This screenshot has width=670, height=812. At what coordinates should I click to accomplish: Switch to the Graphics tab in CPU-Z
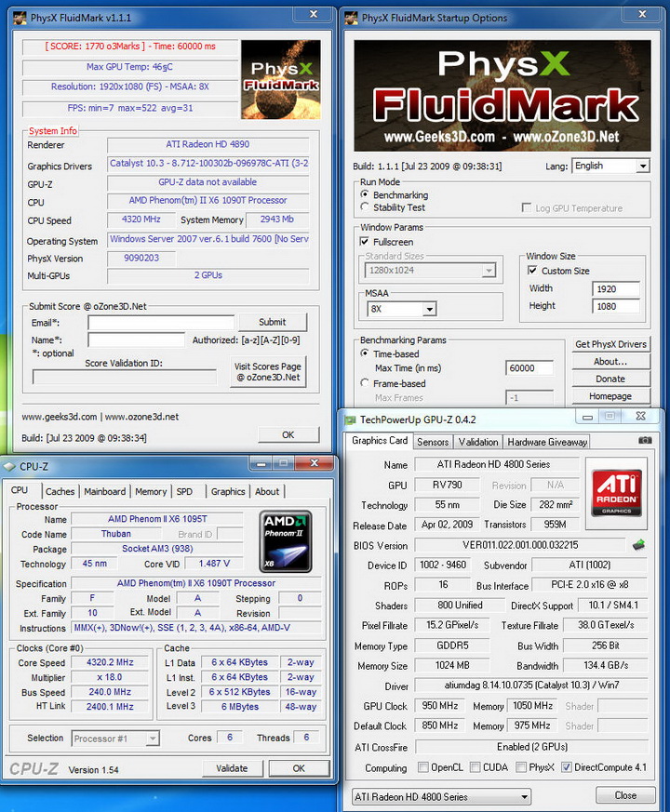click(228, 491)
